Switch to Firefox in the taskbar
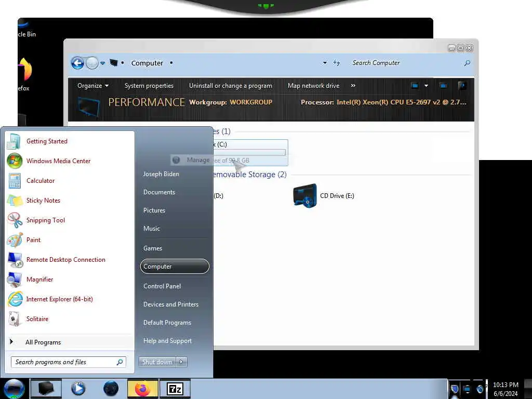The width and height of the screenshot is (532, 399). (x=142, y=389)
